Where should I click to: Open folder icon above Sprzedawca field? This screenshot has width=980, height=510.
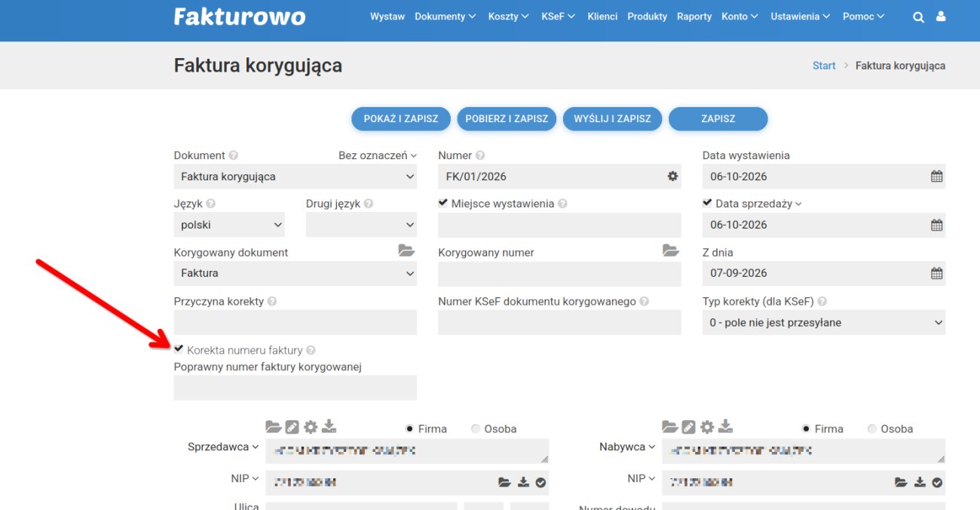pyautogui.click(x=274, y=427)
